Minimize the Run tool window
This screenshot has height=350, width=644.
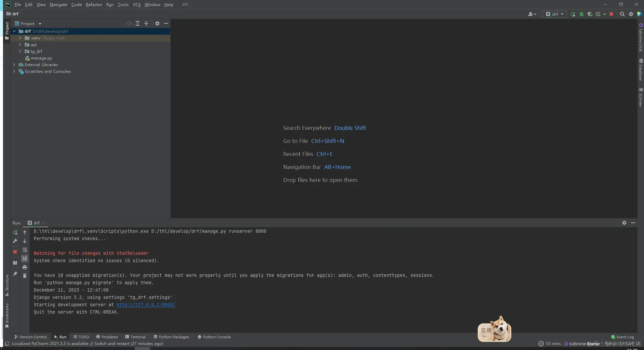(x=633, y=223)
